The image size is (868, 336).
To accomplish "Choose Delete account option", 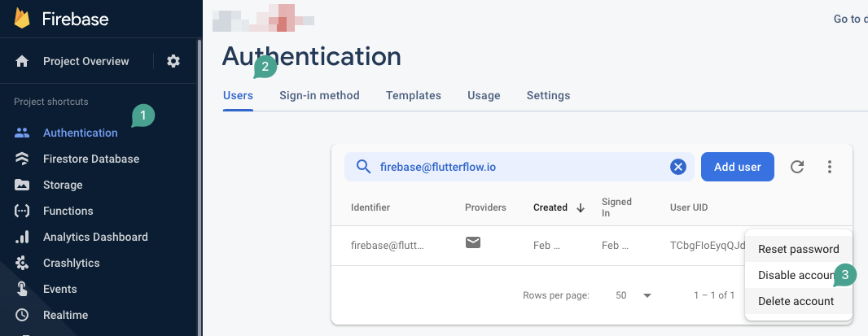I will 798,301.
